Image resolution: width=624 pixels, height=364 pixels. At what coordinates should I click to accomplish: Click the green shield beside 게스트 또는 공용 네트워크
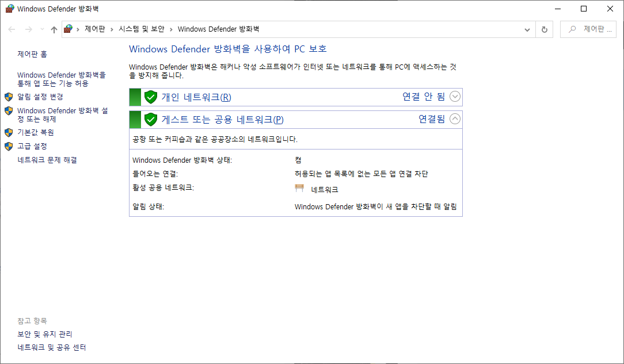[151, 119]
